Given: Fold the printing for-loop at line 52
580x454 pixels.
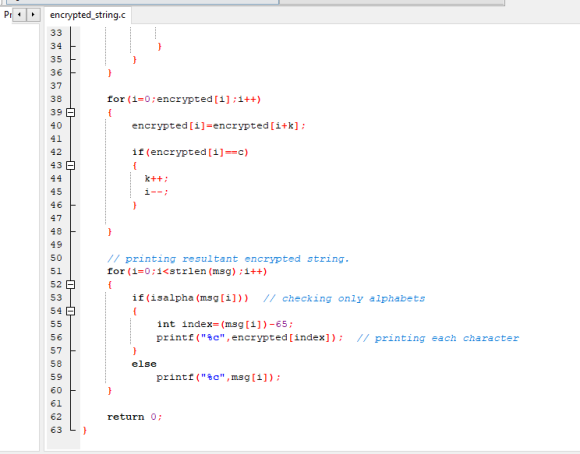Looking at the screenshot, I should click(x=71, y=285).
